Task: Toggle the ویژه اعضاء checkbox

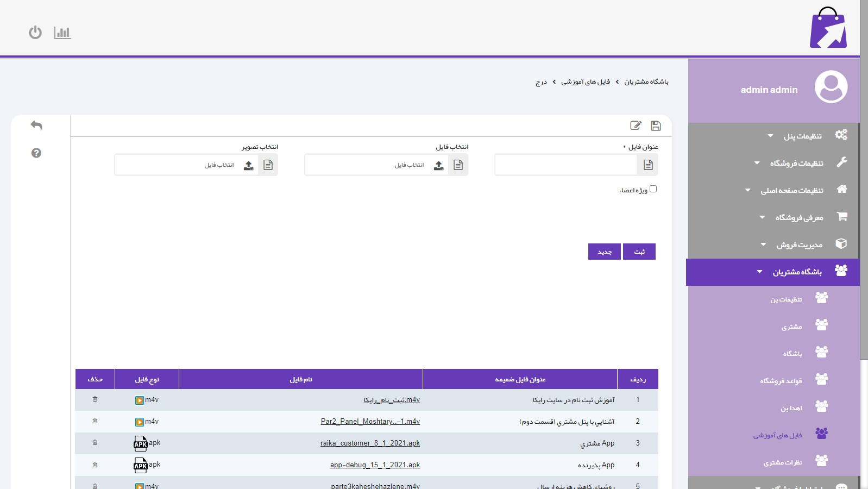Action: pos(653,189)
